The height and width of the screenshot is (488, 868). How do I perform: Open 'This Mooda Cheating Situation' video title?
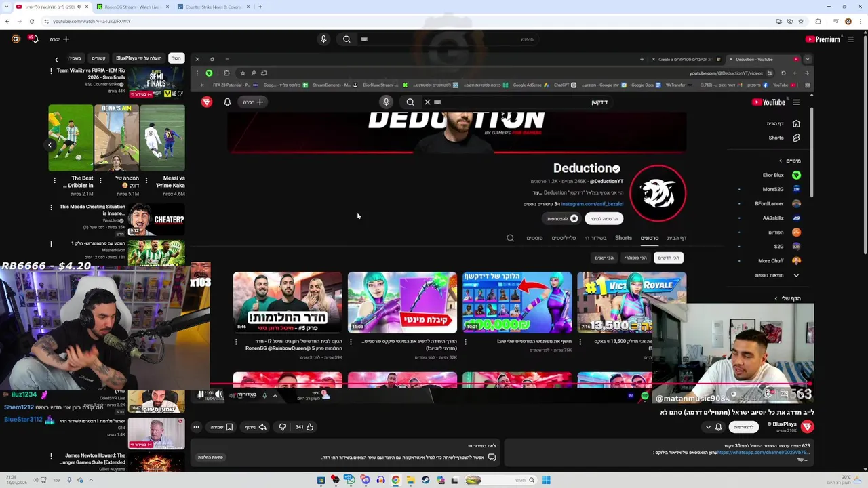point(92,210)
